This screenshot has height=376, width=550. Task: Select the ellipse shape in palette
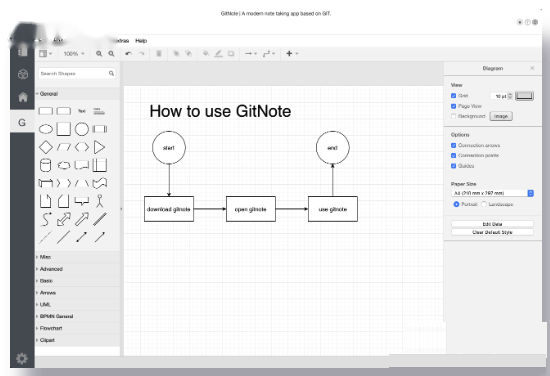pyautogui.click(x=46, y=129)
